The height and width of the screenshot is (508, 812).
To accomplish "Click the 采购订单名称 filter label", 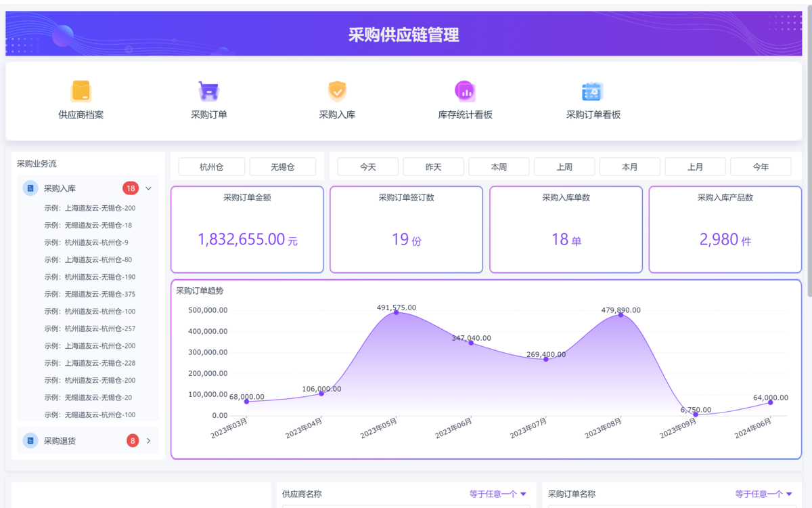I will 572,494.
